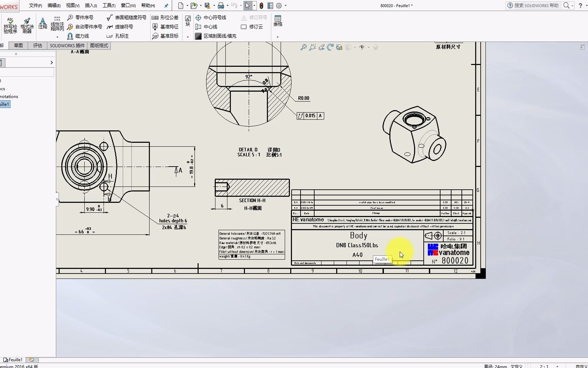Apply Area Hatch/Fill (区域剖面线/填充)
This screenshot has width=588, height=368.
coord(216,36)
